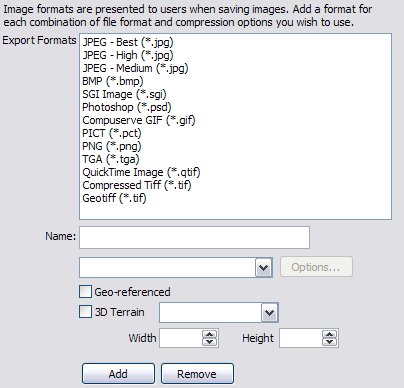Enable the Geo-referenced checkbox
Screen dimensions: 404x388
85,292
